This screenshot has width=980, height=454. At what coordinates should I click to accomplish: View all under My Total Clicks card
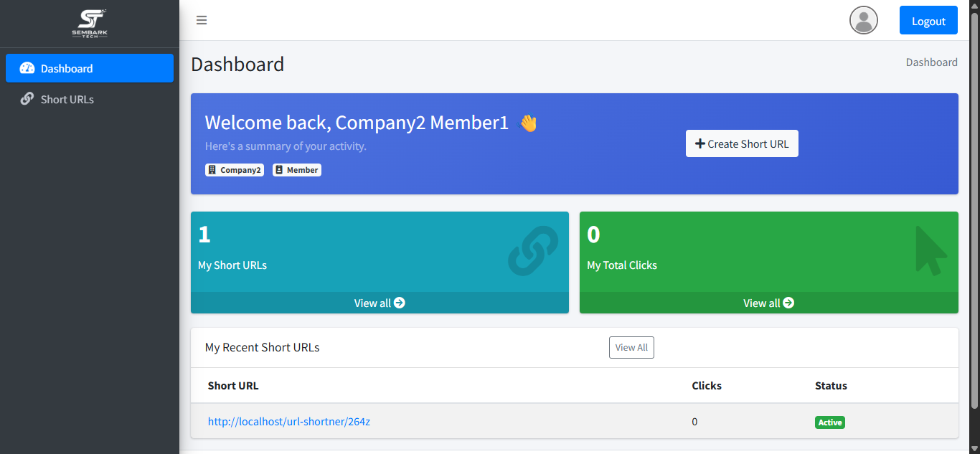(768, 303)
